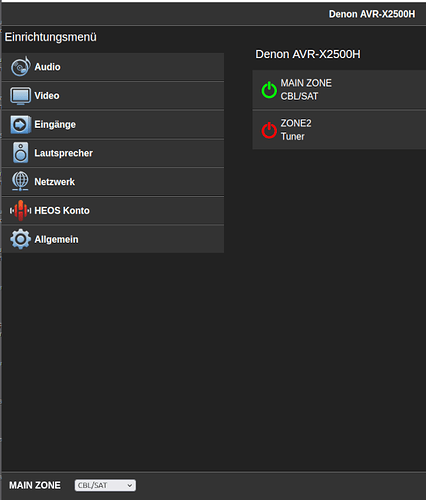Screen dimensions: 426x500
Task: Select the Eingänge arrow icon
Action: coord(21,125)
